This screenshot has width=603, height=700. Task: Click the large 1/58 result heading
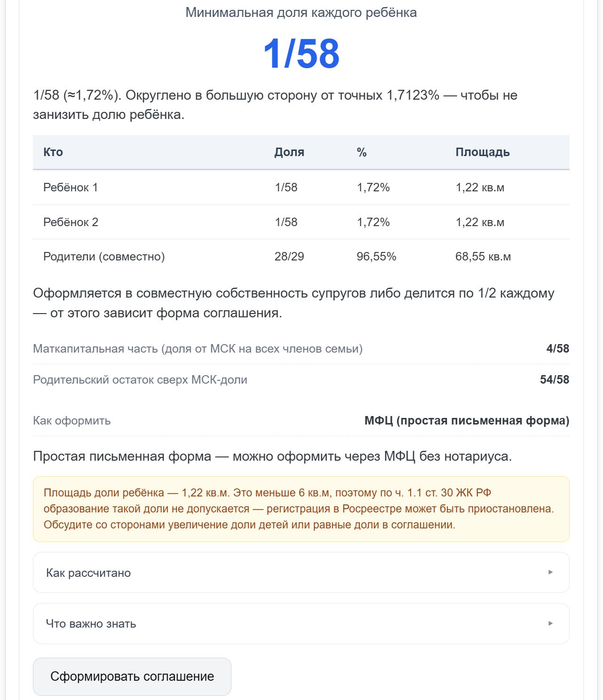pos(301,54)
